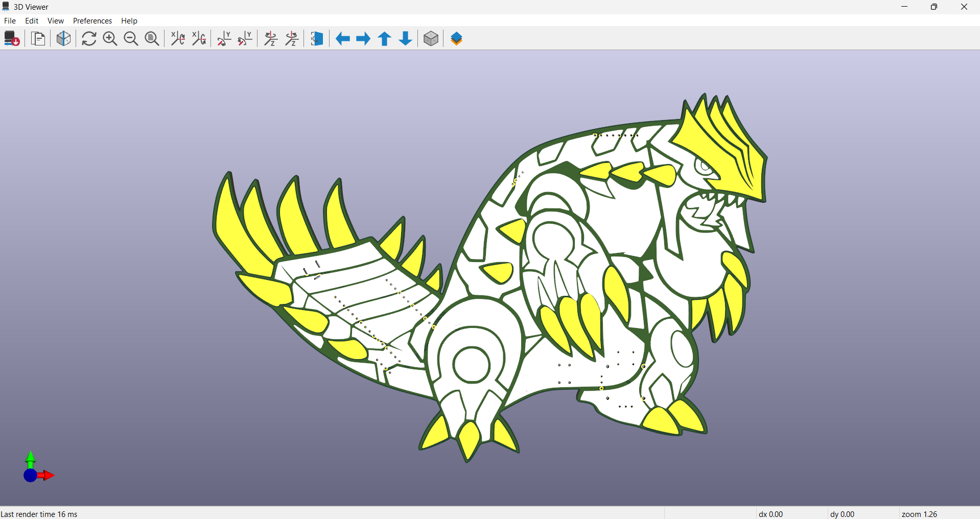Pan view up with blue up arrow

385,39
